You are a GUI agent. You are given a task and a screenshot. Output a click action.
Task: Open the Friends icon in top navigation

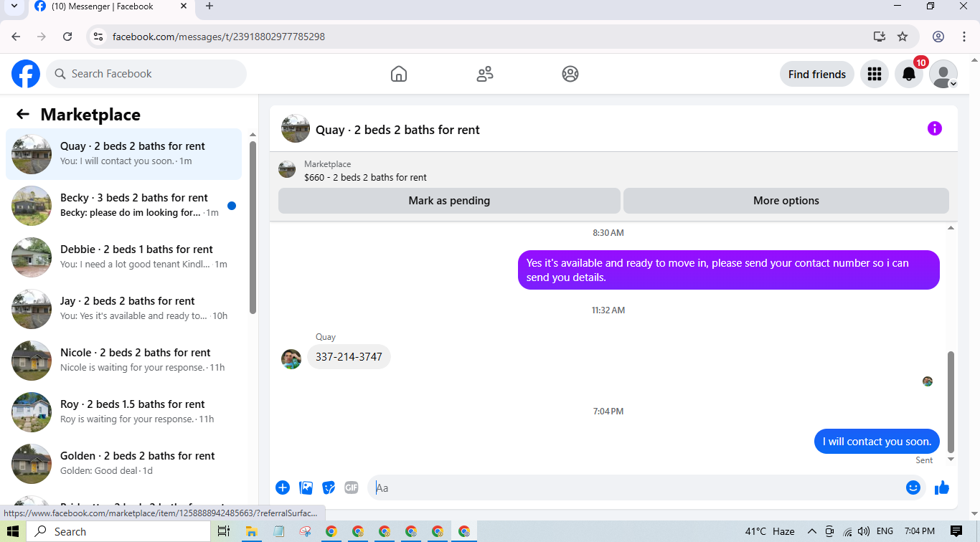485,74
